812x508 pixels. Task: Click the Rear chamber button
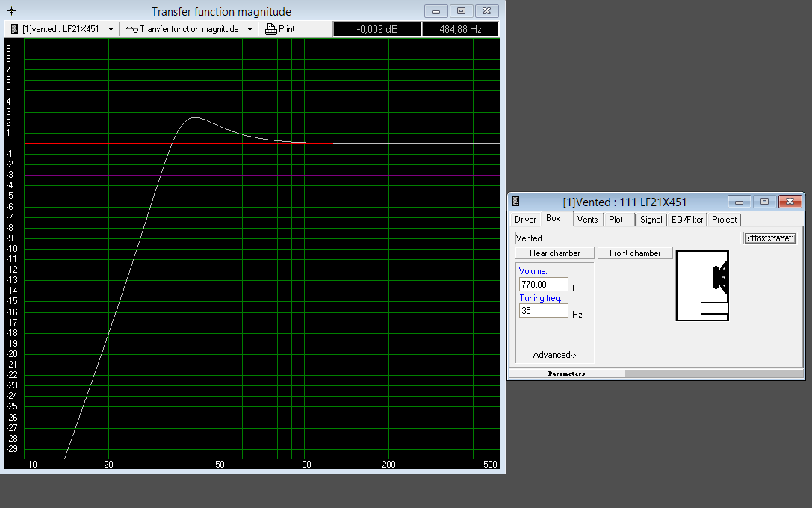pyautogui.click(x=554, y=253)
